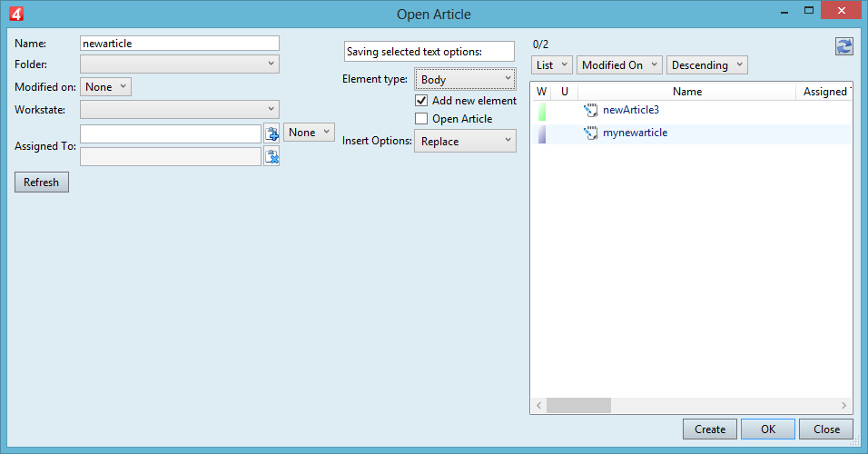Click the Close button at bottom
This screenshot has width=868, height=454.
pos(826,429)
